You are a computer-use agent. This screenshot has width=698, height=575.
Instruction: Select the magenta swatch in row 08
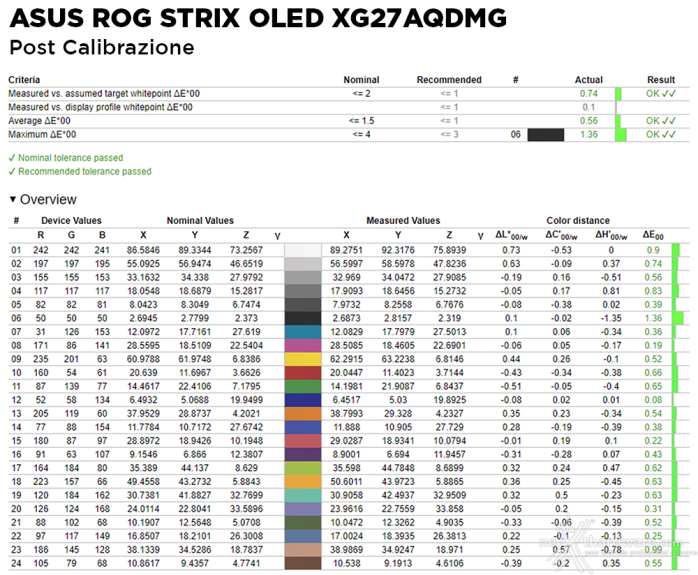point(303,345)
